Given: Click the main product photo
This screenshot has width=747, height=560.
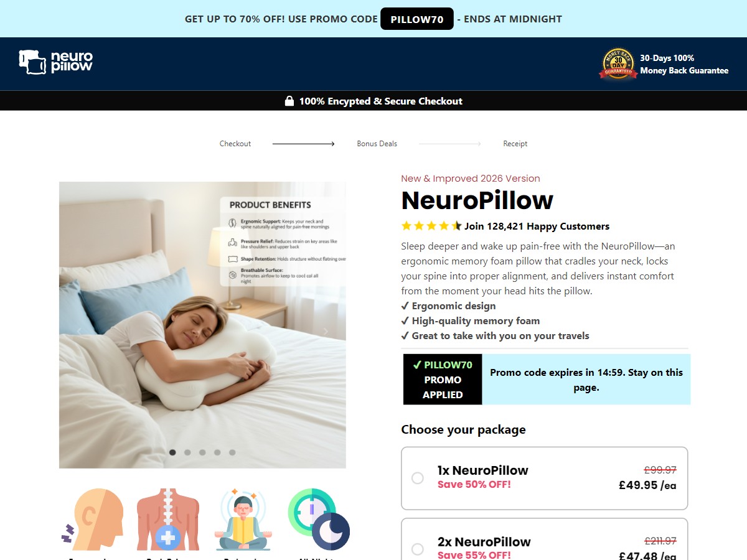Looking at the screenshot, I should click(202, 325).
